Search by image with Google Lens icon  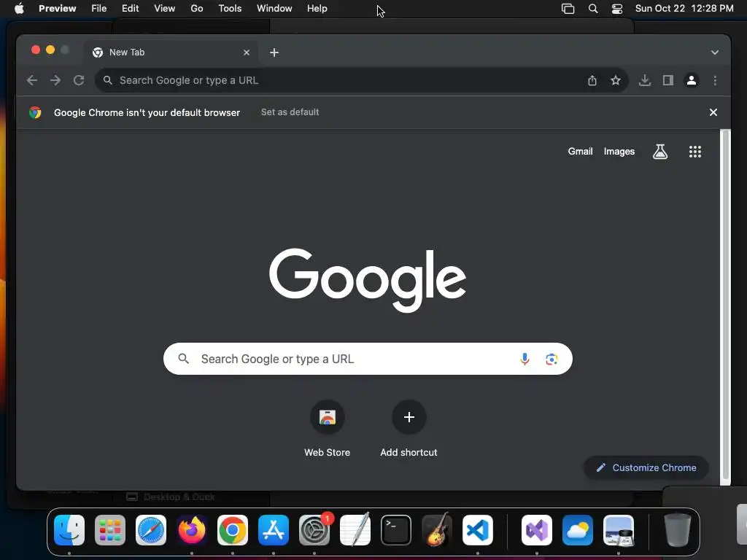[x=551, y=359]
